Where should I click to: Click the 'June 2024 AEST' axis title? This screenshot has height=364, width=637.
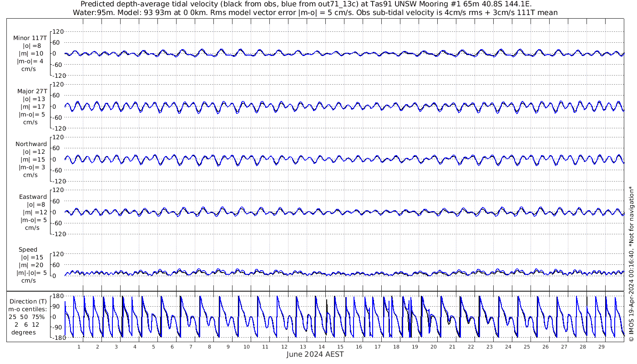click(x=315, y=354)
